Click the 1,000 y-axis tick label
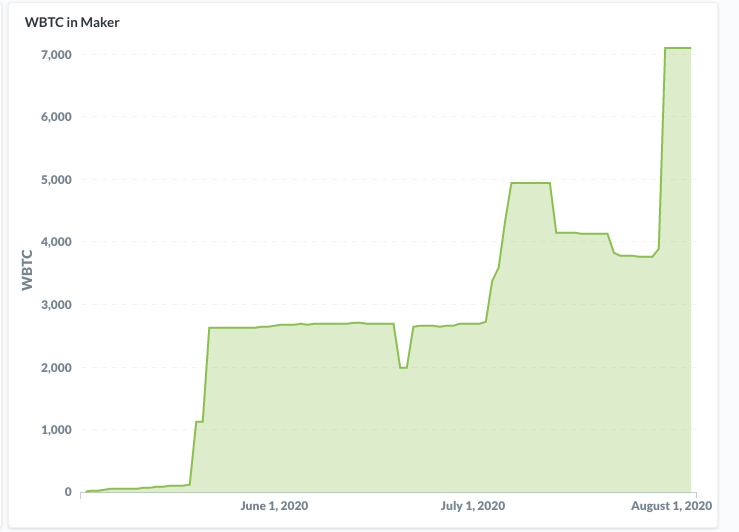739x532 pixels. pyautogui.click(x=54, y=430)
